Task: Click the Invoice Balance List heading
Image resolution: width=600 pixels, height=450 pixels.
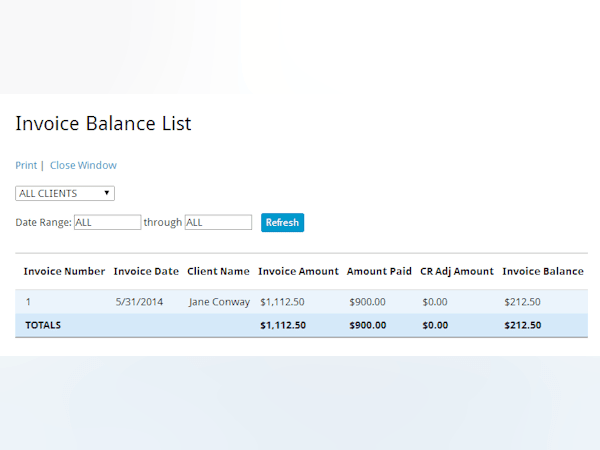Action: [x=103, y=124]
